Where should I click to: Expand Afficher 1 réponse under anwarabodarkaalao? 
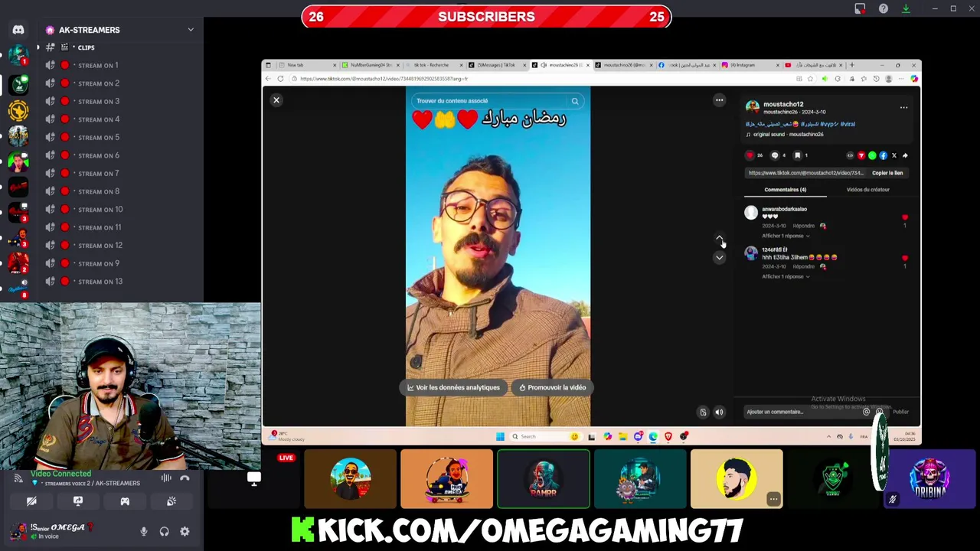(786, 236)
